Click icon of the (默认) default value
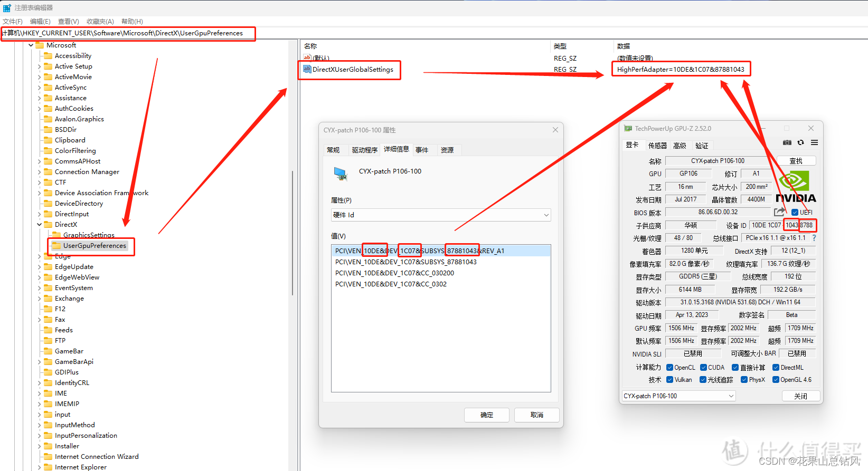Screen dimensions: 868x471 point(307,57)
